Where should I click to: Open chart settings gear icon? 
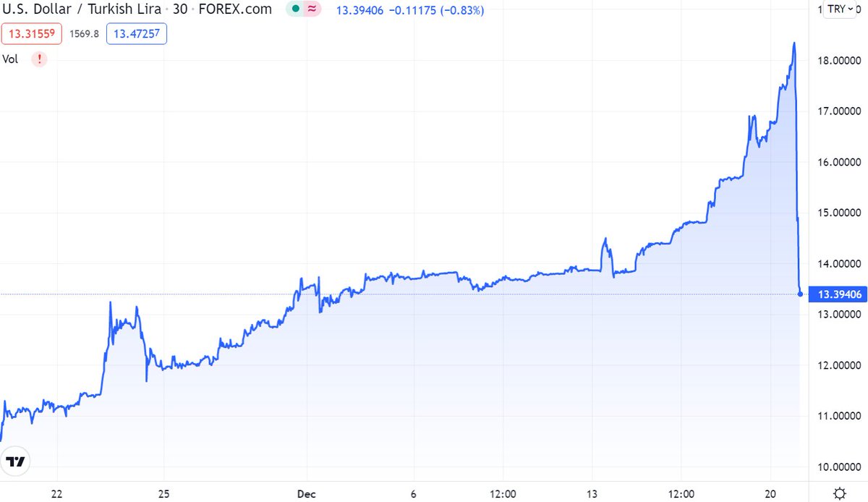[839, 493]
